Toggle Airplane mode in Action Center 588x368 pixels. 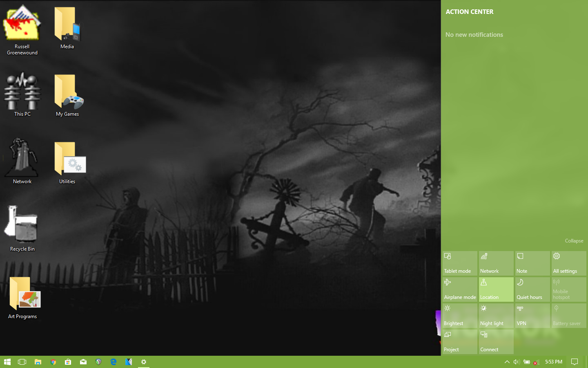460,289
